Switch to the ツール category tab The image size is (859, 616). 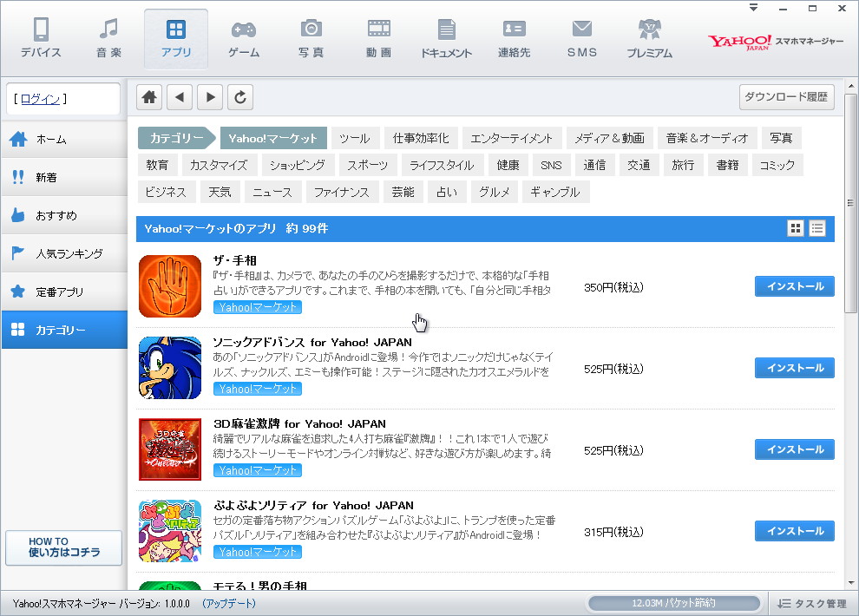(x=355, y=137)
